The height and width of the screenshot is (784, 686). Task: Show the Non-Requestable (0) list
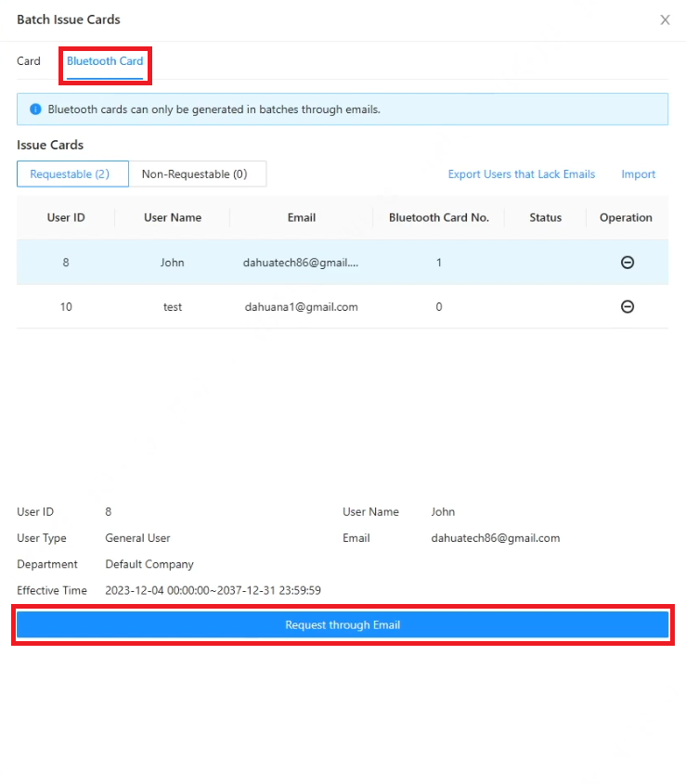[x=197, y=174]
